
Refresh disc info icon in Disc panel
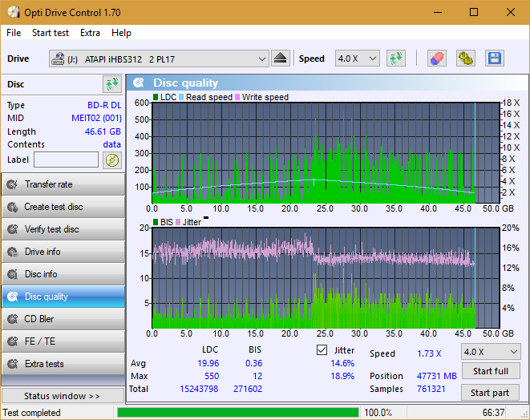pos(112,84)
